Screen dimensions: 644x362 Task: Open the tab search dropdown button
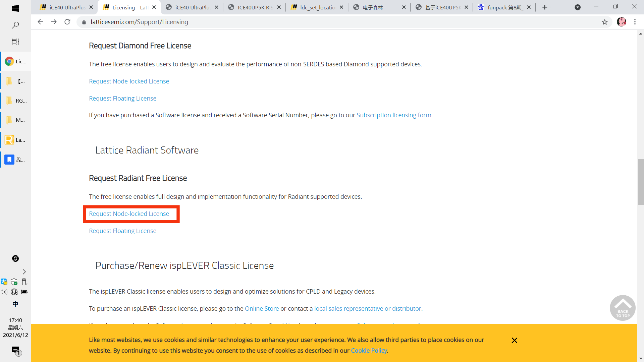coord(578,7)
